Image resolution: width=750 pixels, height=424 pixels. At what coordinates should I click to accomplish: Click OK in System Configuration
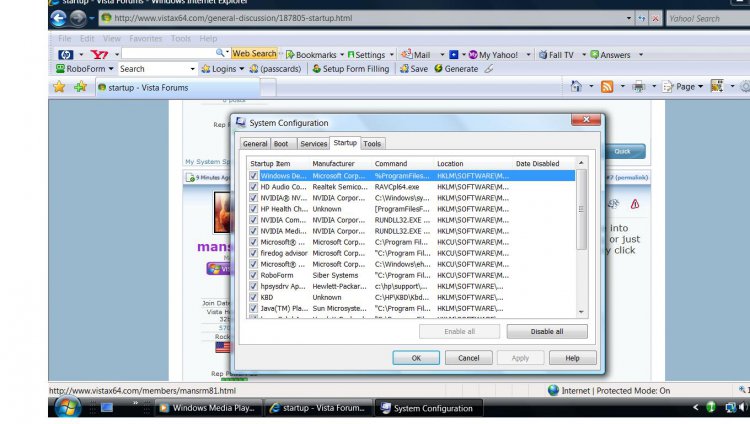point(416,357)
